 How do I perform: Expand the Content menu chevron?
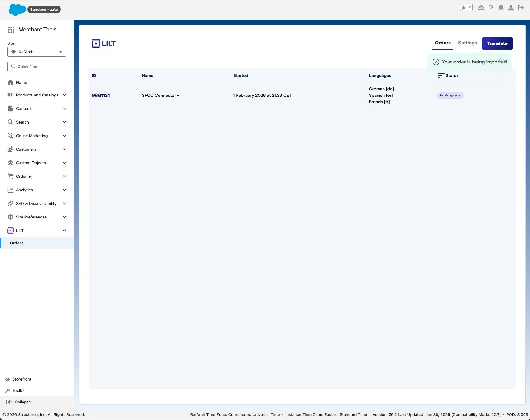click(64, 108)
